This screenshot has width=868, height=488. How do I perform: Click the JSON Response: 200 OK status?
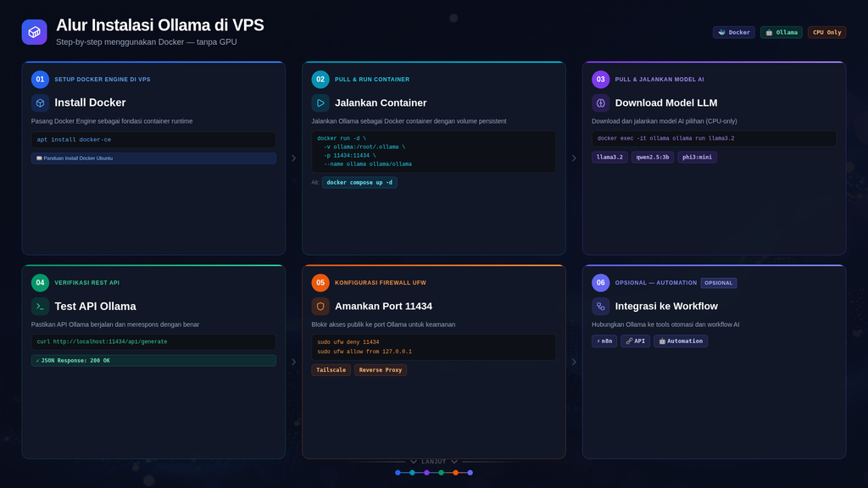click(153, 361)
